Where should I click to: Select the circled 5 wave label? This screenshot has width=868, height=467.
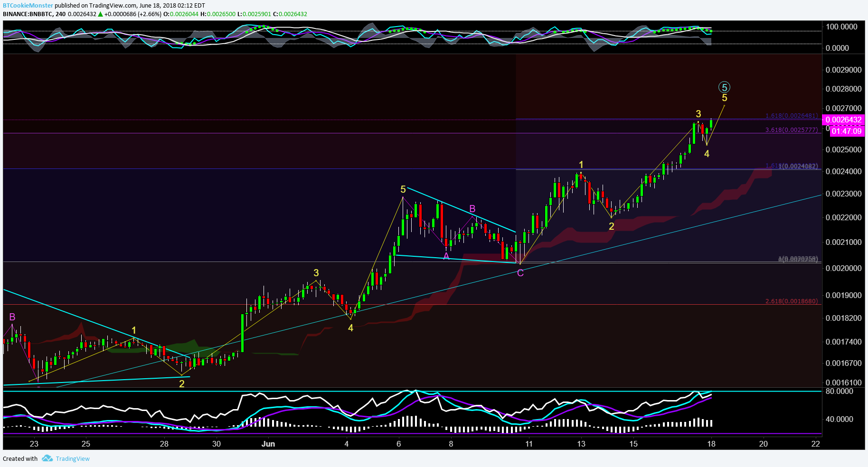(x=724, y=87)
